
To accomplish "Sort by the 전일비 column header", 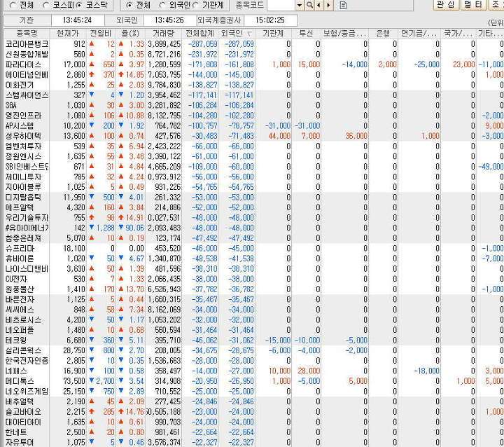I will [101, 33].
